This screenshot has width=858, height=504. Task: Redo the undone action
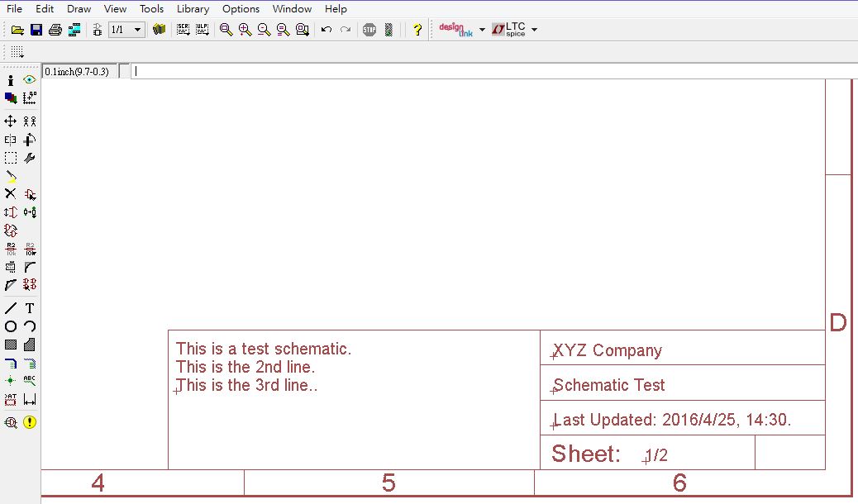pyautogui.click(x=346, y=30)
